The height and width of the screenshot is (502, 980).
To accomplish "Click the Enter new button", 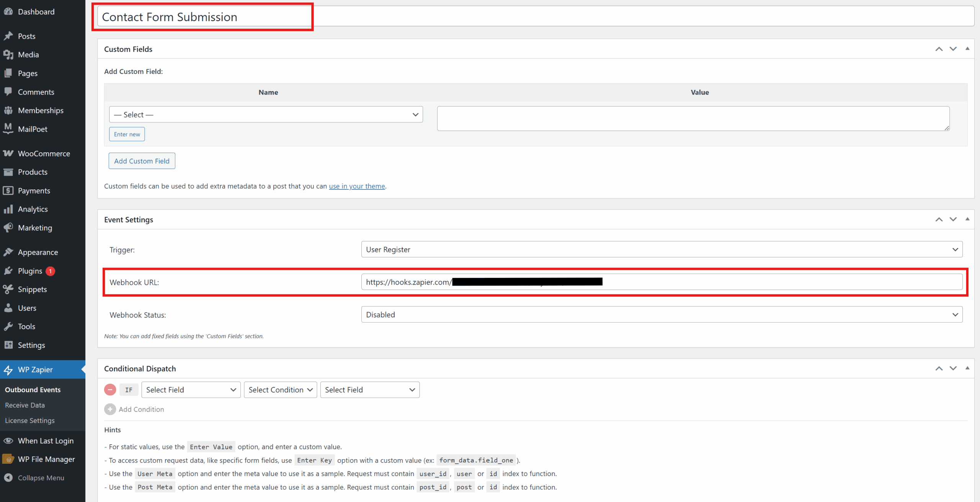I will pos(127,134).
